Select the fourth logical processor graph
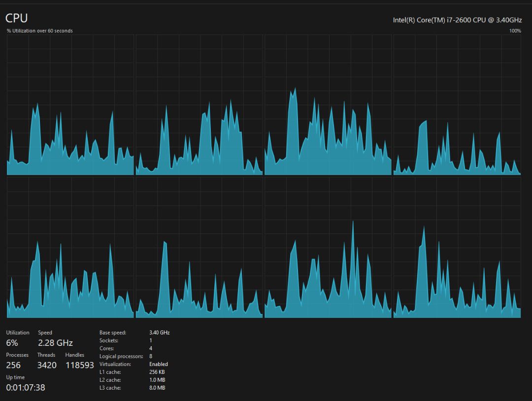 coord(457,105)
